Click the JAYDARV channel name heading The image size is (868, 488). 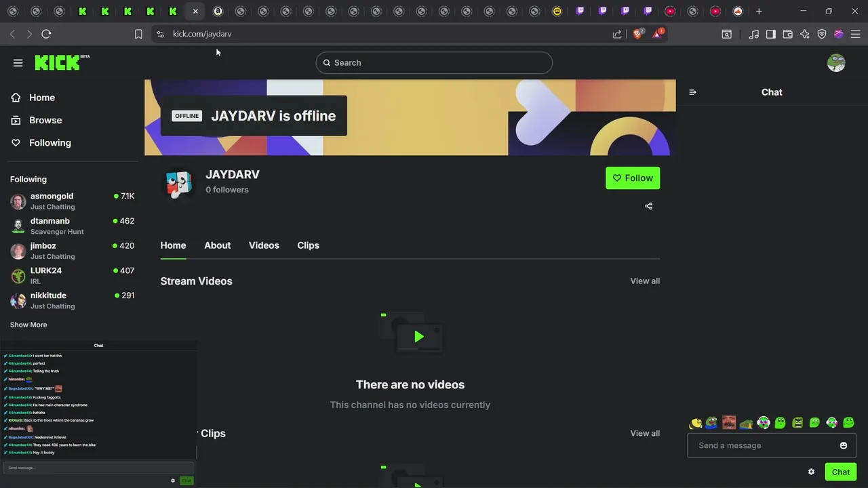[x=233, y=174]
